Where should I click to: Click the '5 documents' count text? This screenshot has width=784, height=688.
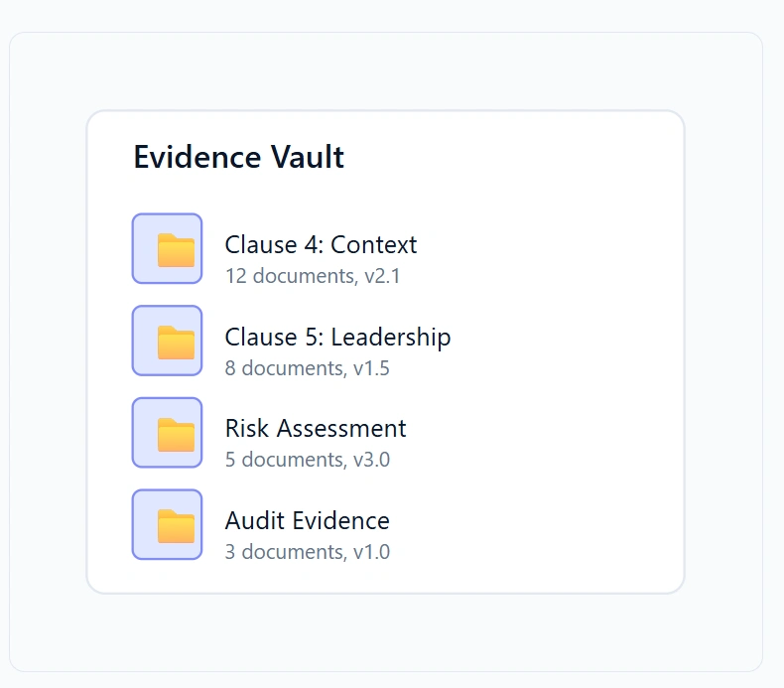[x=285, y=461]
